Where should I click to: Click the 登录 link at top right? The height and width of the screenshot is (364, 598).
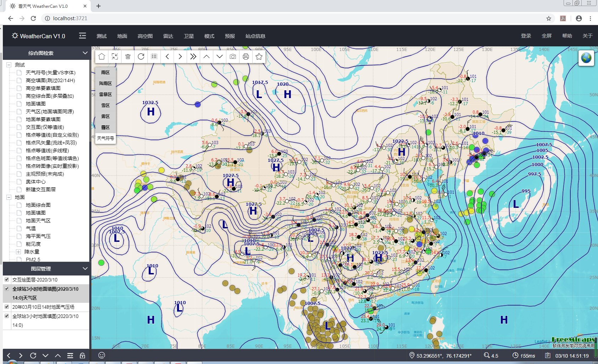[x=526, y=36]
